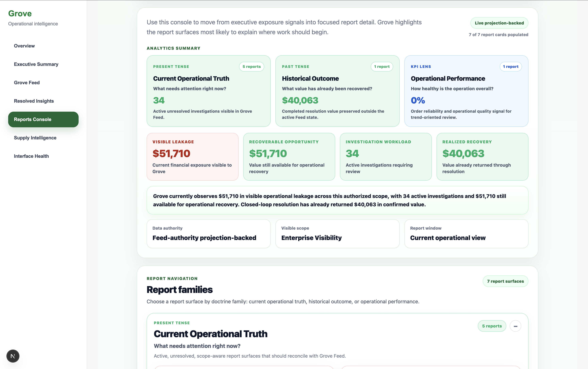
Task: Collapse the Current Operational Truth report family
Action: [x=515, y=326]
